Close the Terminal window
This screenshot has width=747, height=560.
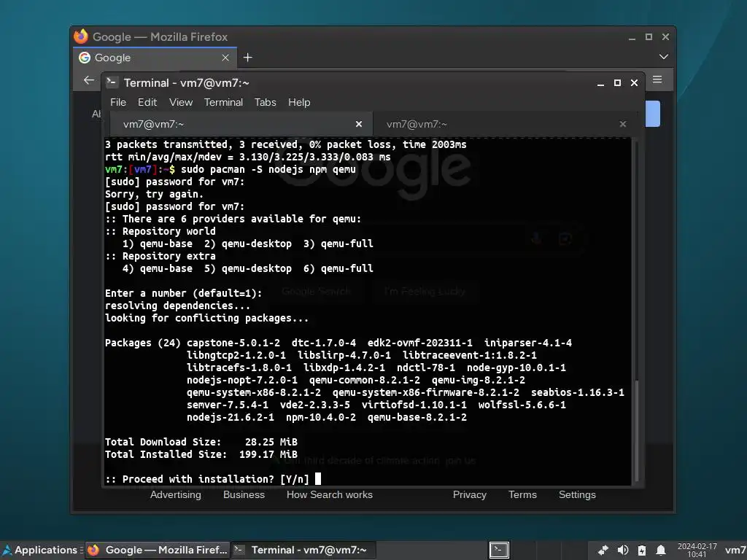[x=634, y=83]
